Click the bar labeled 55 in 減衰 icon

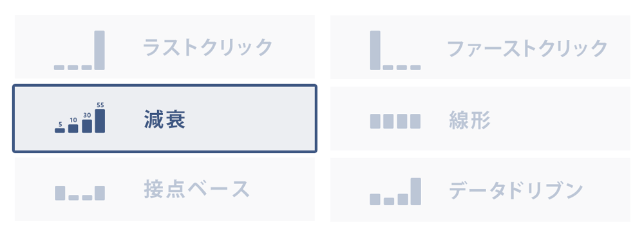click(x=100, y=121)
